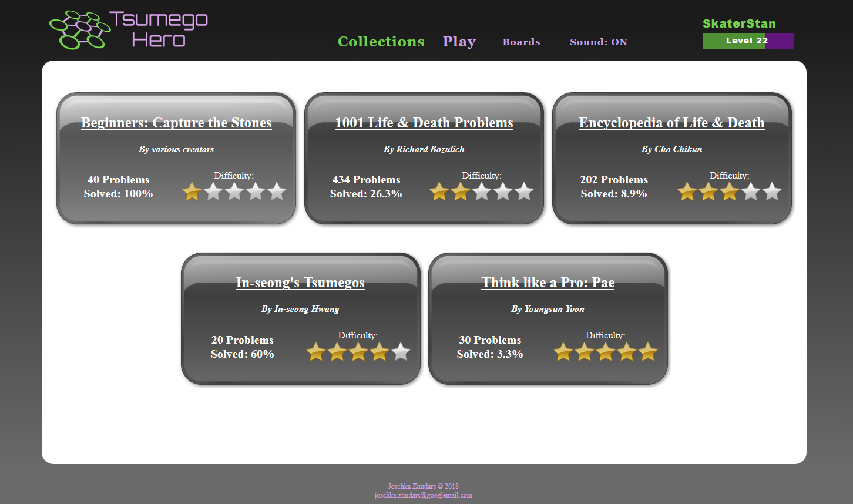Click the second gold star under 1001 Life & Death Problems

pyautogui.click(x=461, y=191)
